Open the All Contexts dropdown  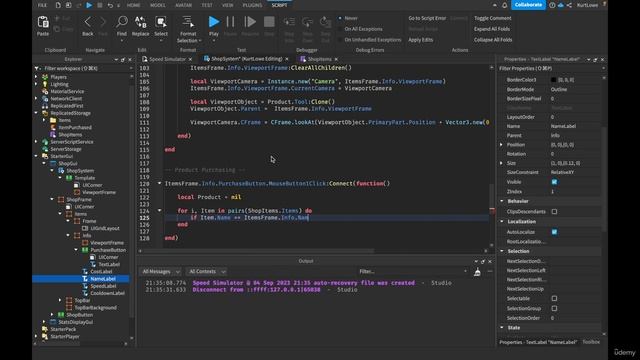(x=207, y=272)
